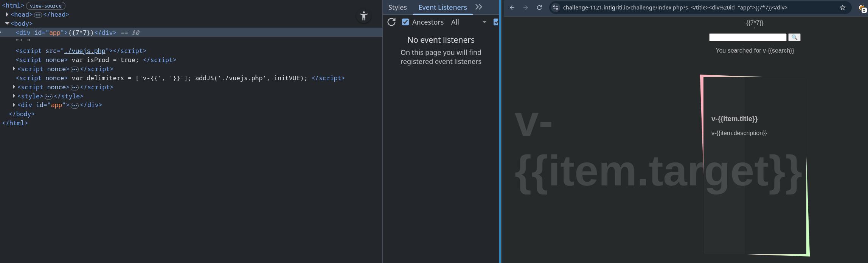
Task: Go back in browser history
Action: (512, 8)
